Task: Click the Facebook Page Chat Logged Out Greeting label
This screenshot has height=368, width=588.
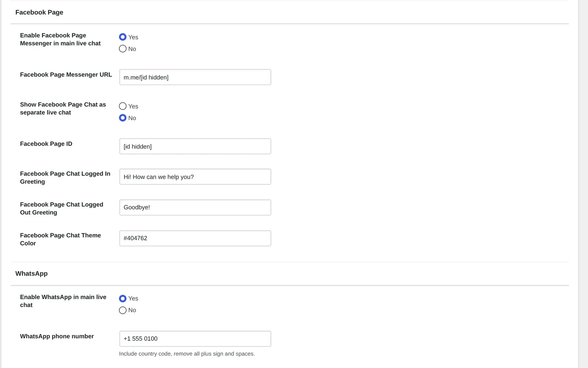Action: [62, 209]
